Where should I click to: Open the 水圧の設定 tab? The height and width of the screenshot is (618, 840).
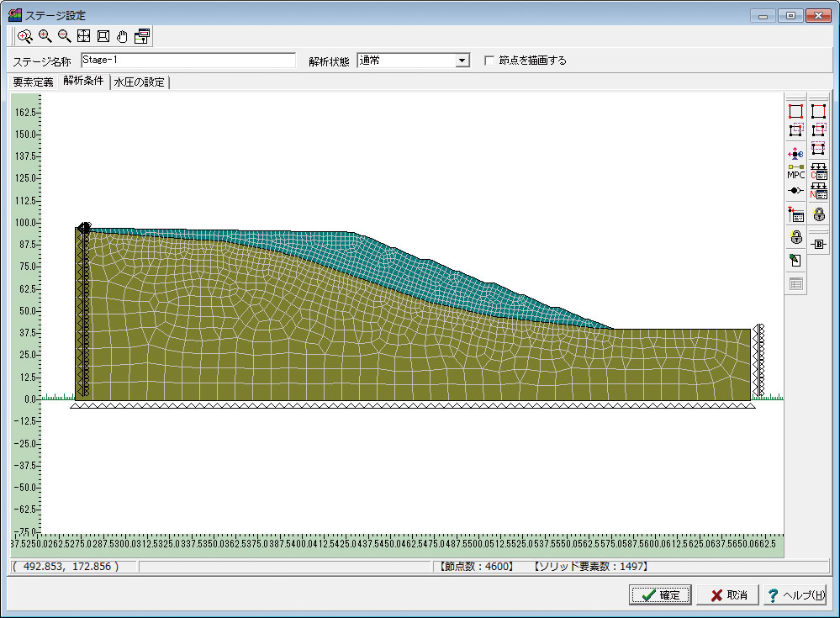click(140, 82)
